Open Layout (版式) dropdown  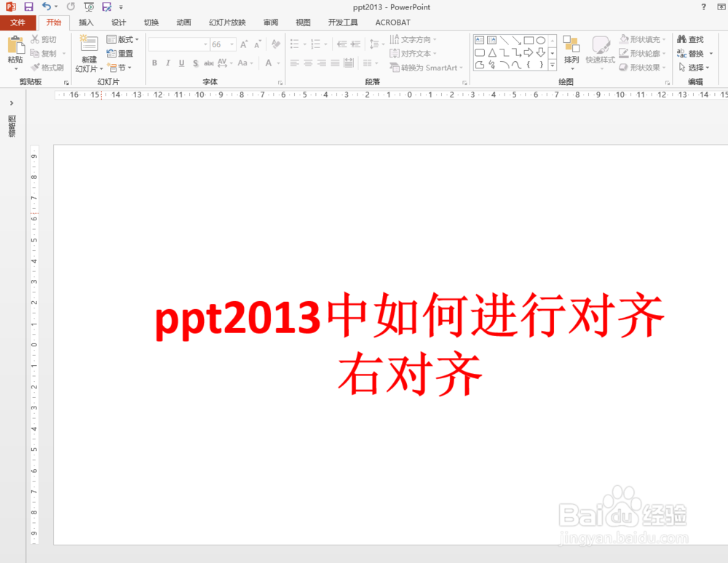tap(122, 39)
